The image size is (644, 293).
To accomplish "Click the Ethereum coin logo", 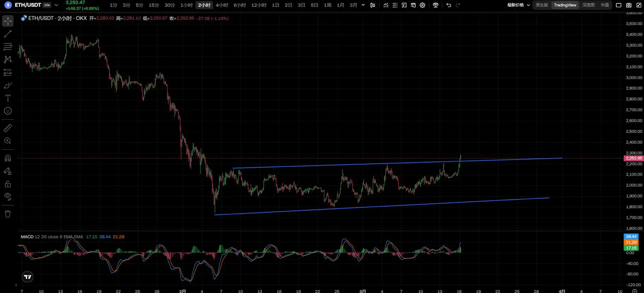I will (8, 5).
